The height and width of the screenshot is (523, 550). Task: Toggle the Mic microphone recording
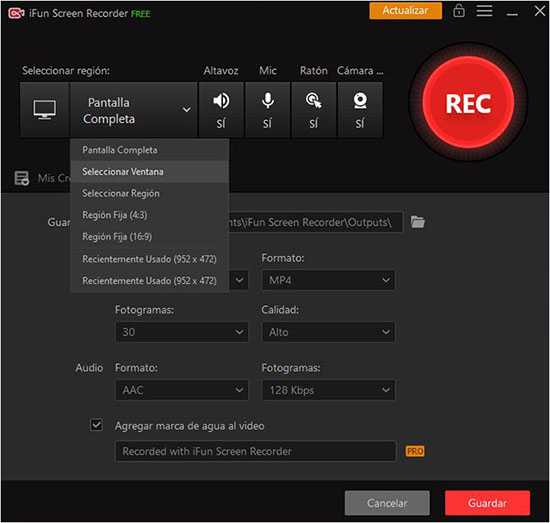[268, 110]
